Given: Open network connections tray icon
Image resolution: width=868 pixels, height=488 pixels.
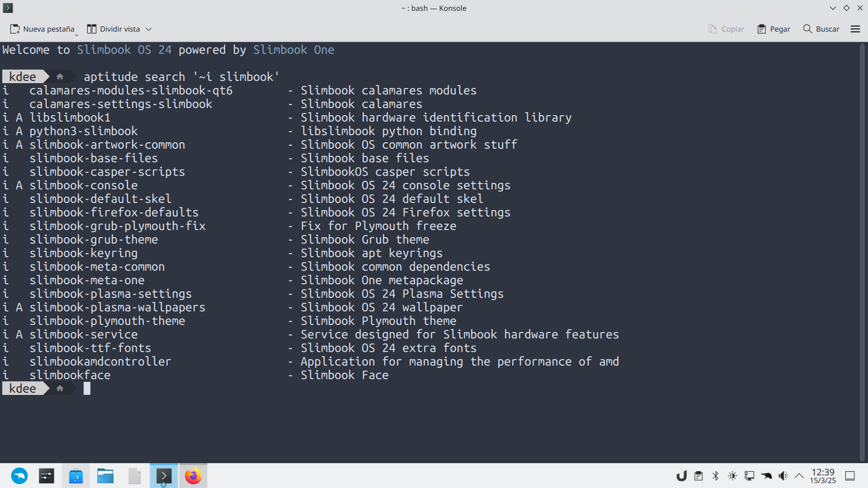Looking at the screenshot, I should click(749, 476).
